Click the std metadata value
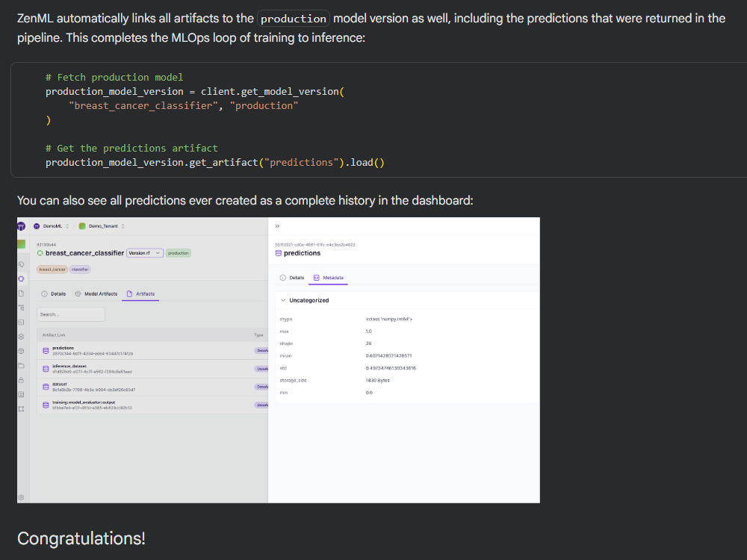This screenshot has height=560, width=747. click(x=391, y=368)
